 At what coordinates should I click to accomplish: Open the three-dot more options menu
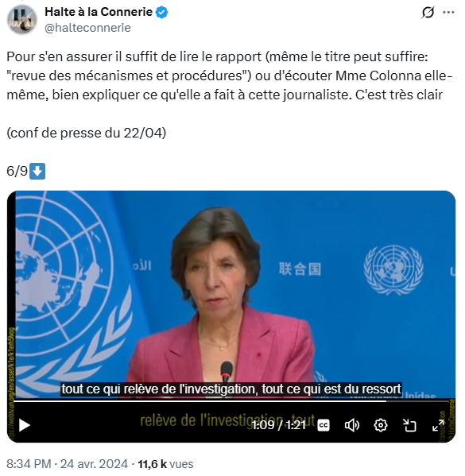(x=448, y=13)
